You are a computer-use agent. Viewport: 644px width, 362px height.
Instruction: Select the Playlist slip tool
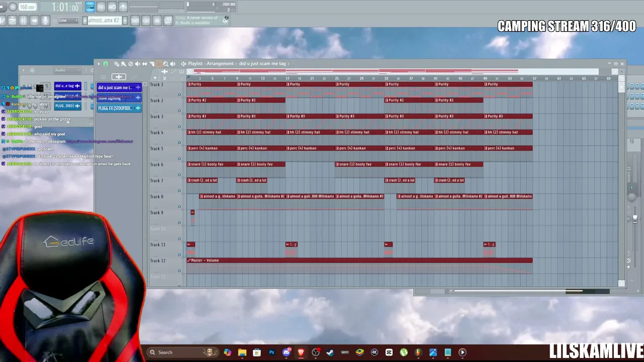[144, 64]
